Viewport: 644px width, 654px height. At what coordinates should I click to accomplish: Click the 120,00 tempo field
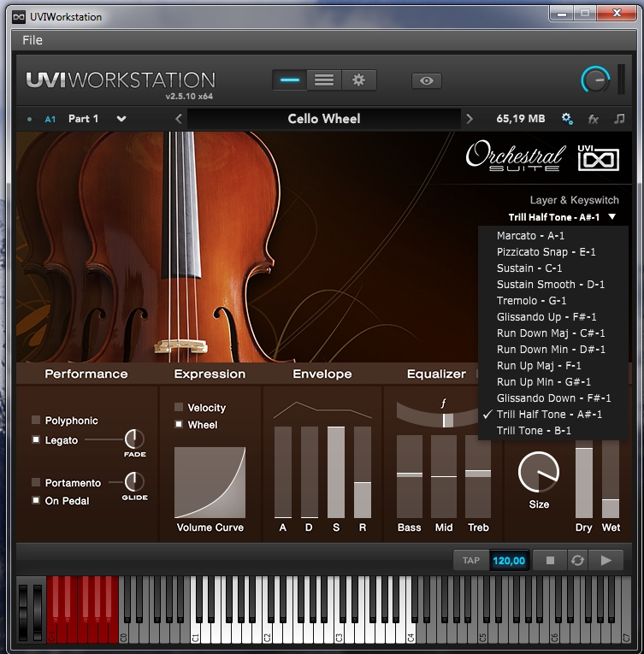click(x=509, y=561)
